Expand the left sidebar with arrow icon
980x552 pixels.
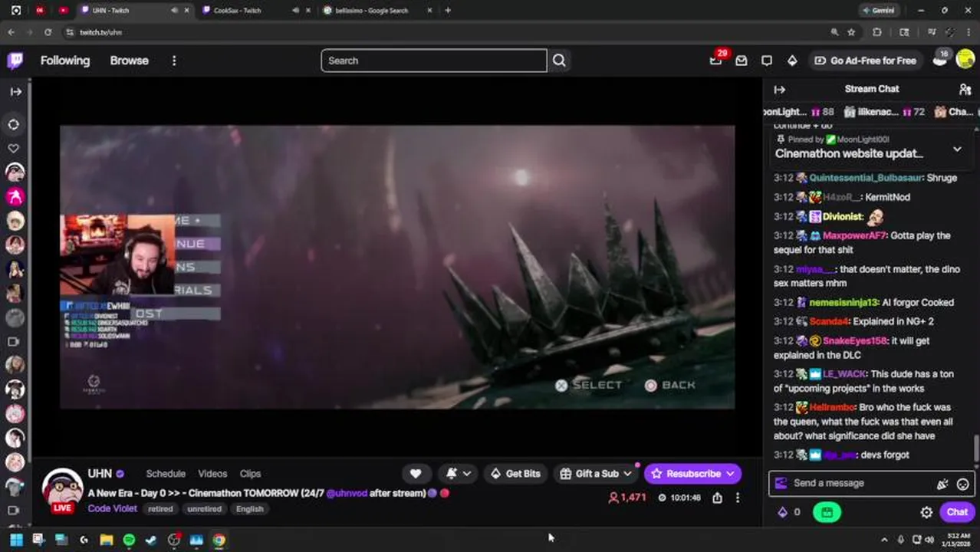coord(15,91)
